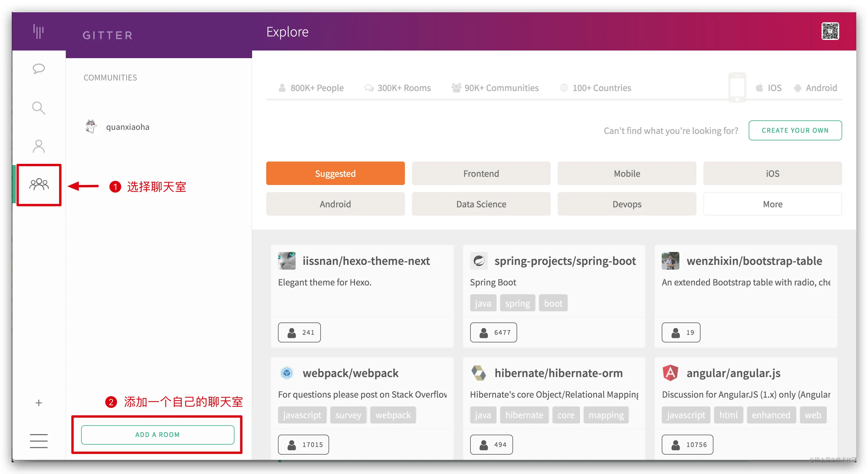Click the bootstrap-table room avatar
This screenshot has width=868, height=474.
click(671, 261)
